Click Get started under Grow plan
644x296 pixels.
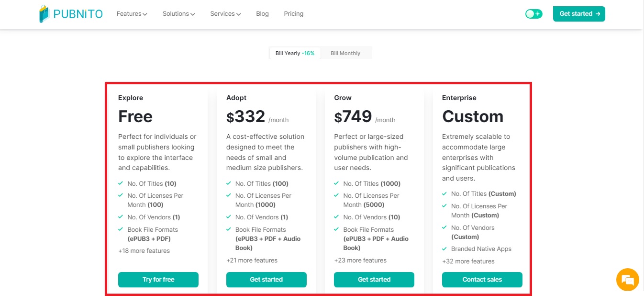[x=374, y=279]
